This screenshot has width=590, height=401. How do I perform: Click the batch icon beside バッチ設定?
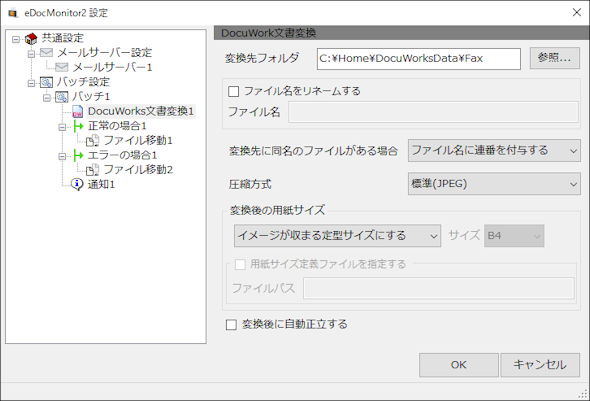tap(46, 82)
